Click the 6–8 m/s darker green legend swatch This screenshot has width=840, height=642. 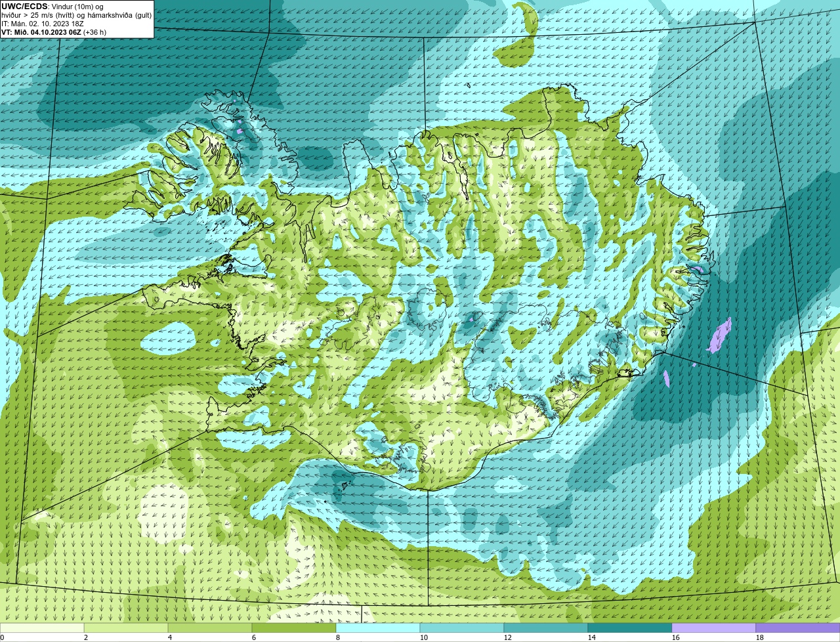[294, 628]
